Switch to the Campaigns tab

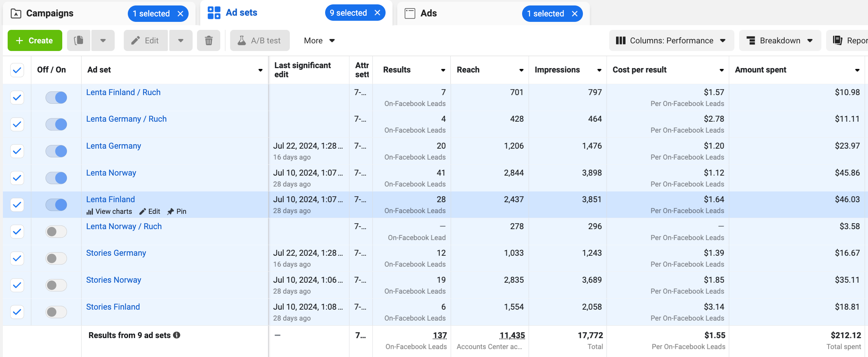tap(50, 13)
